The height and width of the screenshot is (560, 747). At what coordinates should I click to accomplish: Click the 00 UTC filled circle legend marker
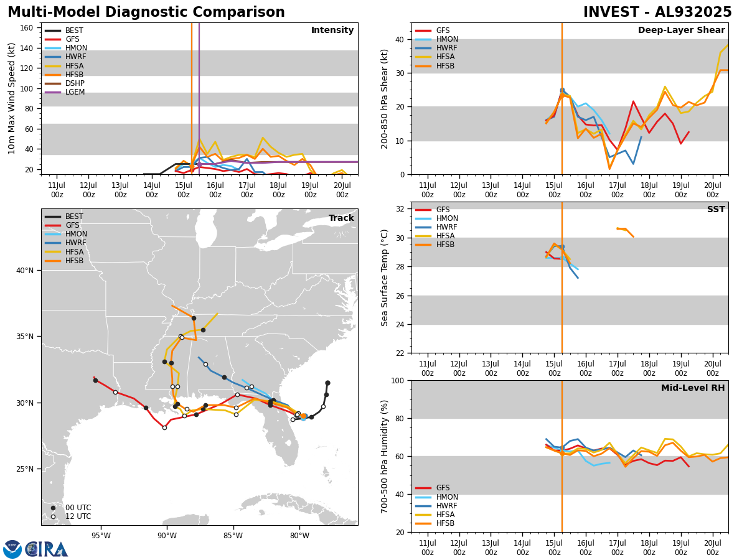[53, 508]
